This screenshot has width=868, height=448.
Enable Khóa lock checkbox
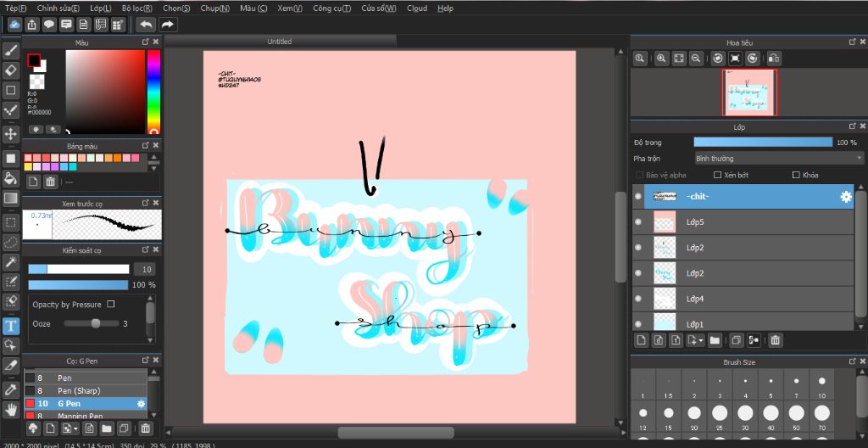point(796,175)
